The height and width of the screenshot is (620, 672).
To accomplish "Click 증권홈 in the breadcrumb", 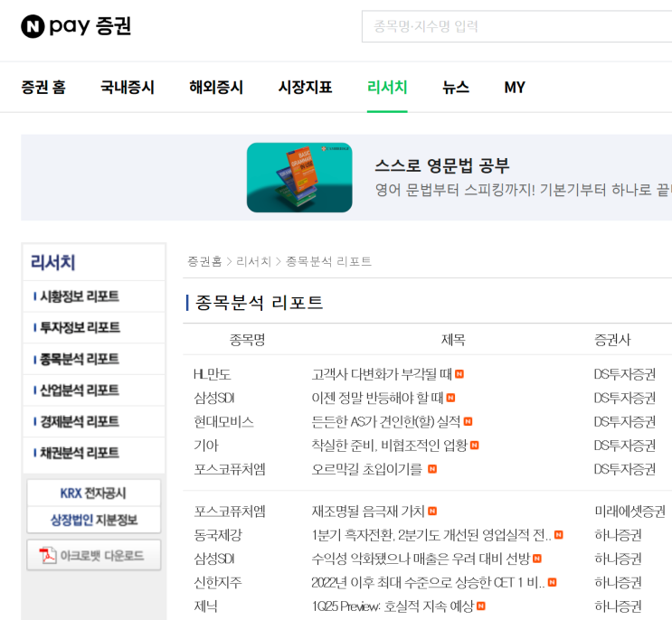I will 204,261.
